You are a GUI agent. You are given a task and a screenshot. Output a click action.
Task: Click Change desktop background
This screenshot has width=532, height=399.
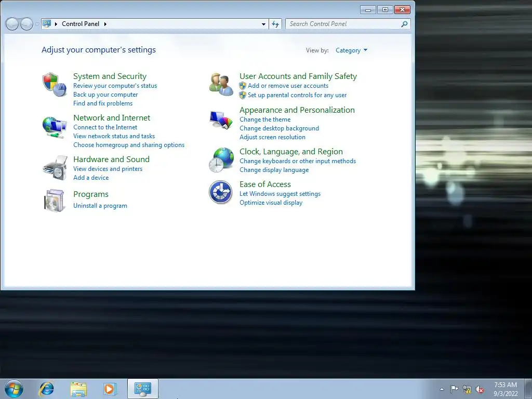coord(279,128)
